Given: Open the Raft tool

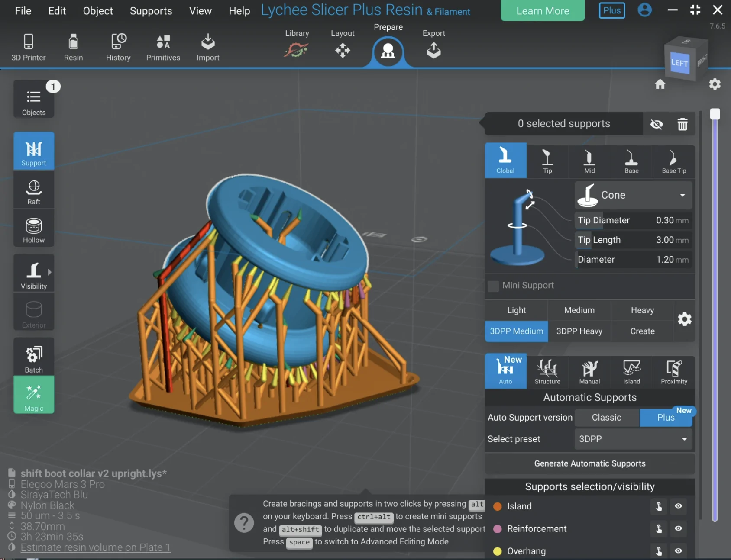Looking at the screenshot, I should click(34, 190).
